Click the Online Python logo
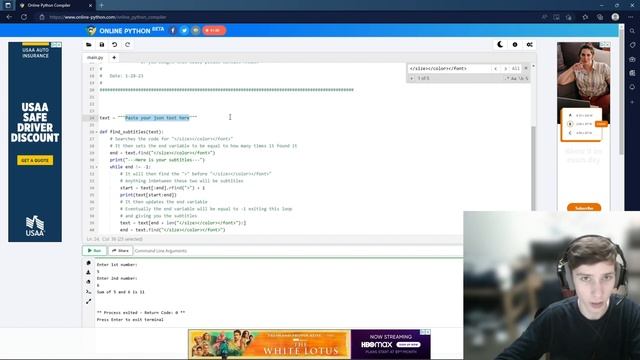This screenshot has width=640, height=360. [125, 31]
